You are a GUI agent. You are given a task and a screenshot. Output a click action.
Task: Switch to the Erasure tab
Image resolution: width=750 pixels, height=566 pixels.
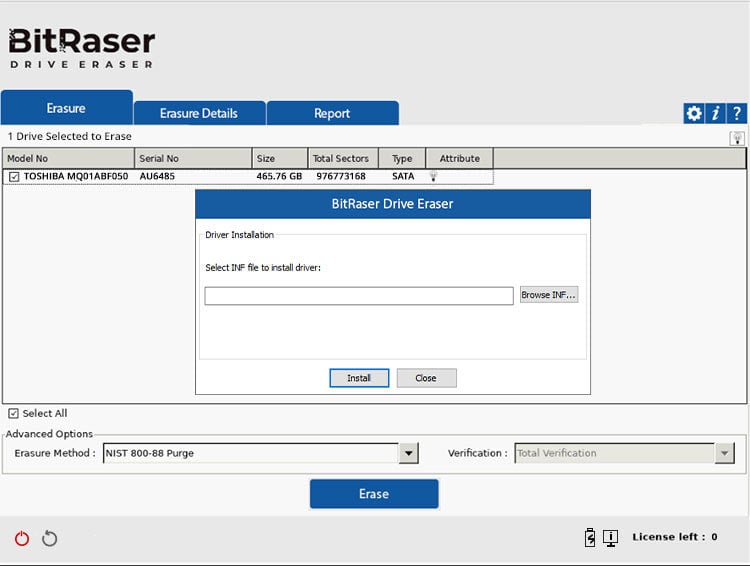coord(66,108)
